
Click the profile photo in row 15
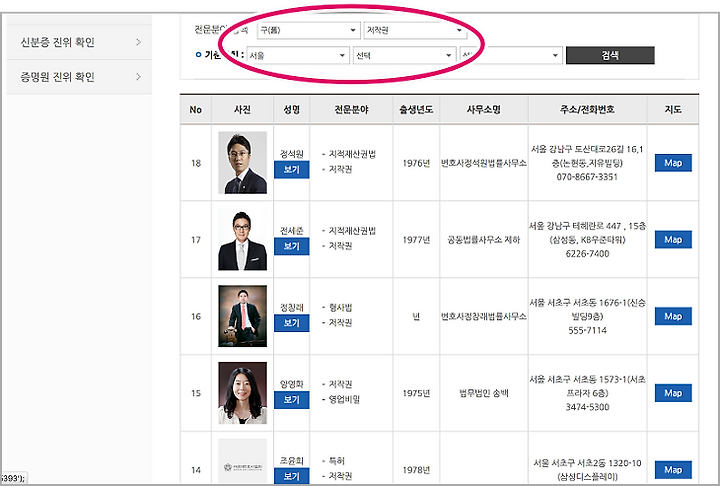click(242, 393)
